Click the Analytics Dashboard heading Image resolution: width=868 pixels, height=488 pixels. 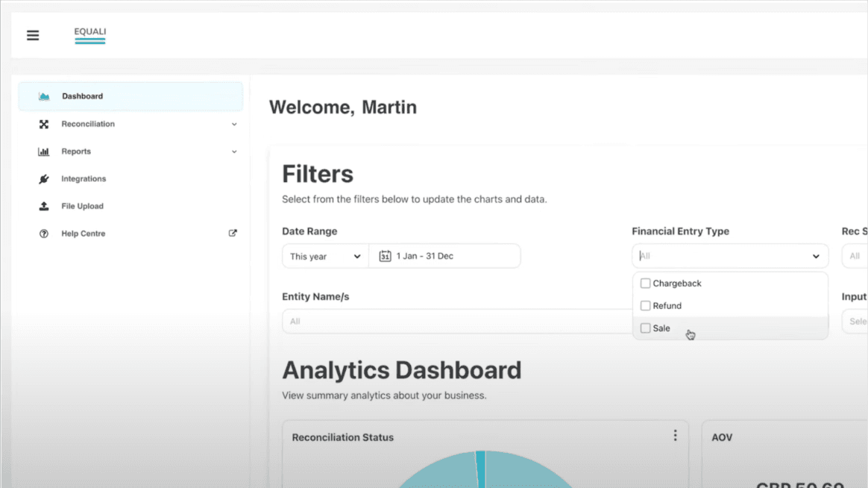coord(401,370)
